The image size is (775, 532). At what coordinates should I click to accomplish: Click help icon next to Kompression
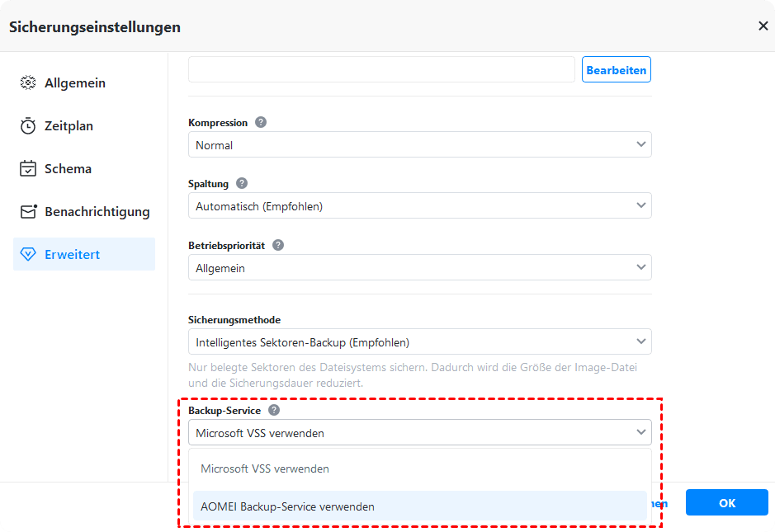(261, 122)
